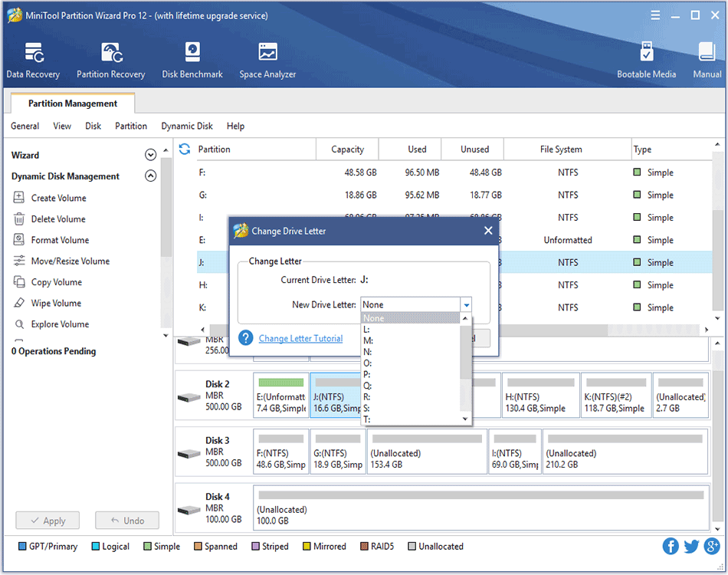Click partition table horizontal scrollbar right arrow
The width and height of the screenshot is (728, 575).
point(707,330)
